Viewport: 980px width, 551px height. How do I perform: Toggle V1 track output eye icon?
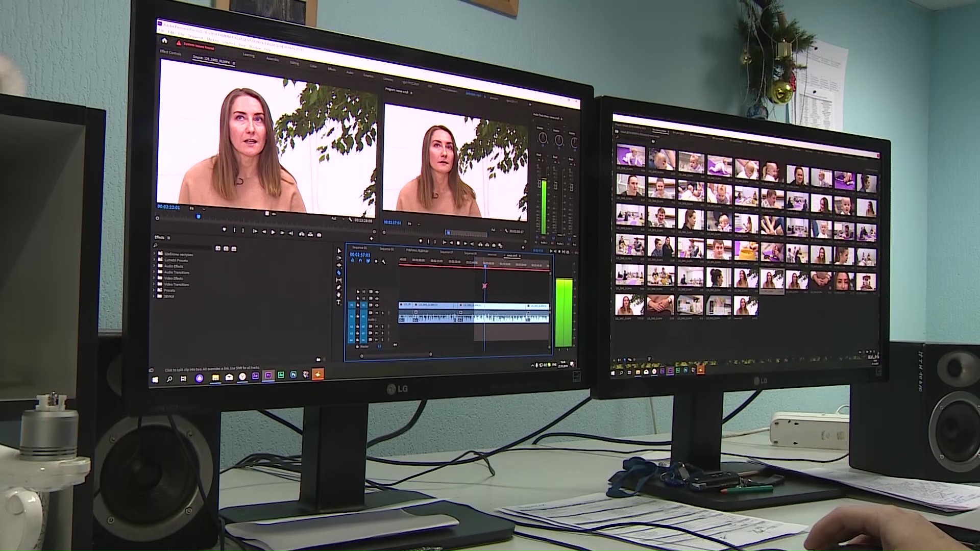(x=377, y=306)
